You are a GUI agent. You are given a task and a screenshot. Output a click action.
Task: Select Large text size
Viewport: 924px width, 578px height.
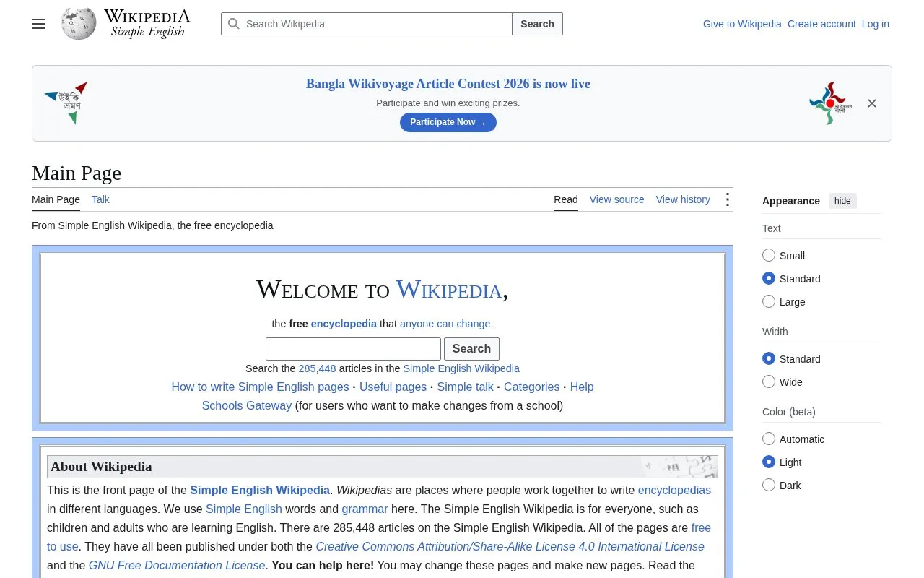tap(769, 301)
